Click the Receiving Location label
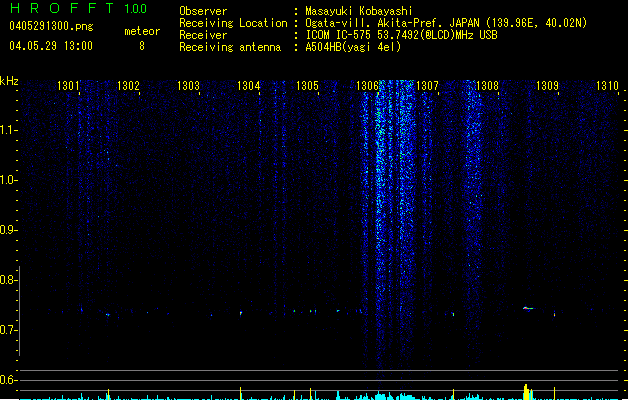Screen dimensions: 629x400 [233, 23]
